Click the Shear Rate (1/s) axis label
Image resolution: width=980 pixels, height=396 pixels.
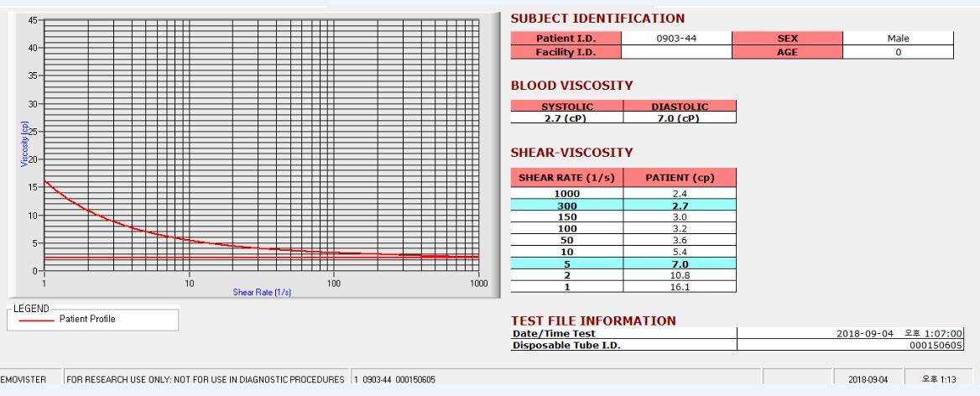262,292
